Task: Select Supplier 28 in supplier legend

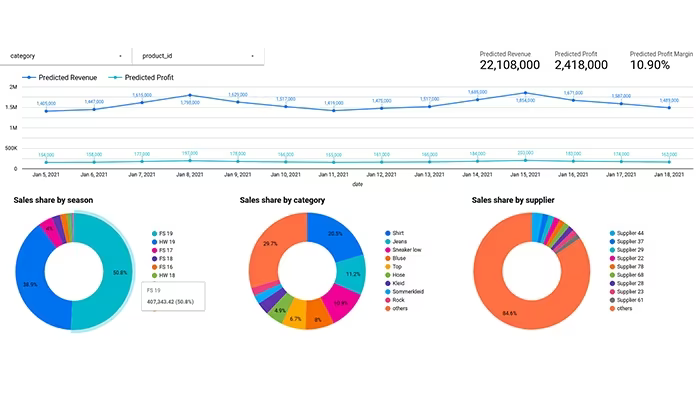Action: click(627, 283)
